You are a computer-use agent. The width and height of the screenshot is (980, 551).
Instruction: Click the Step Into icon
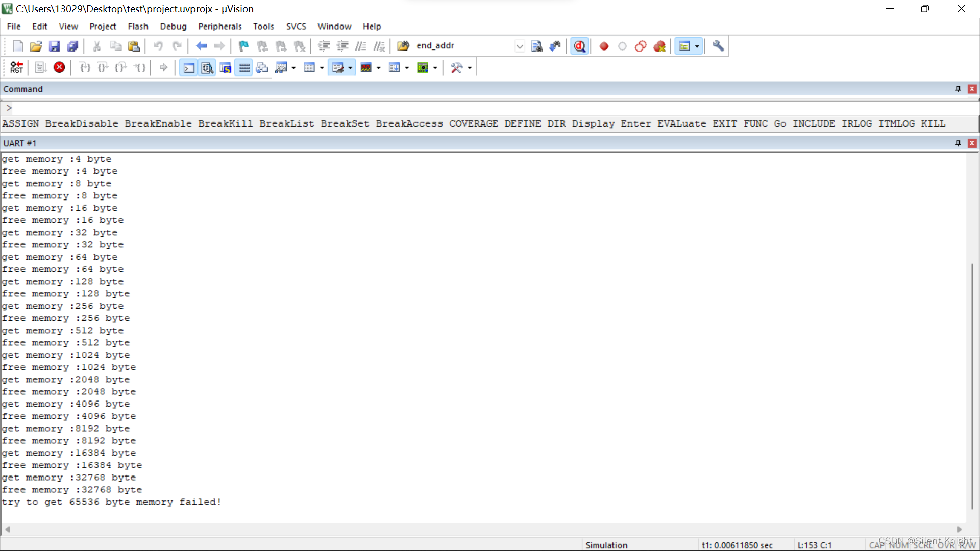[85, 67]
